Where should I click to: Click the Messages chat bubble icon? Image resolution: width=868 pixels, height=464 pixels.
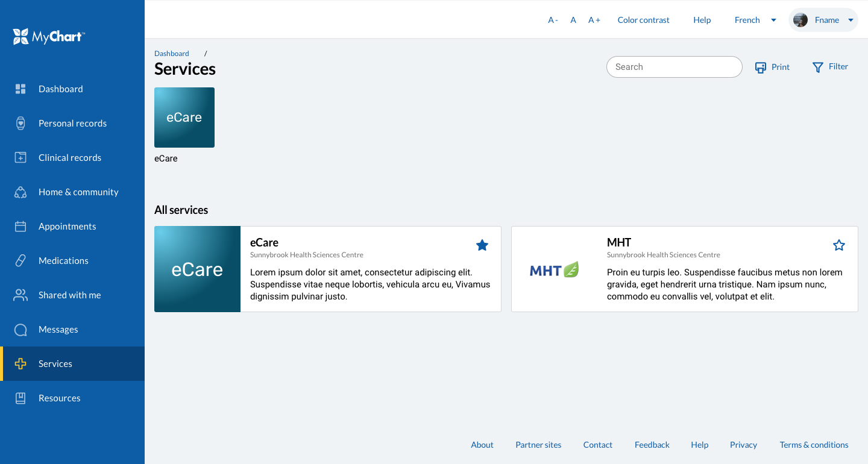pyautogui.click(x=20, y=330)
